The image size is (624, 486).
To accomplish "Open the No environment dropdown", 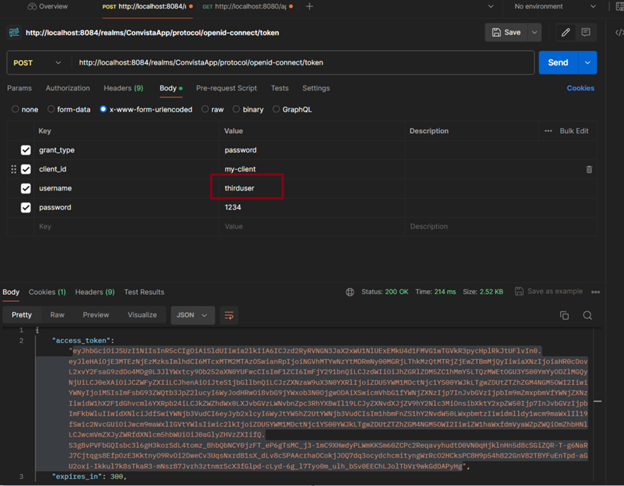I will [x=554, y=6].
